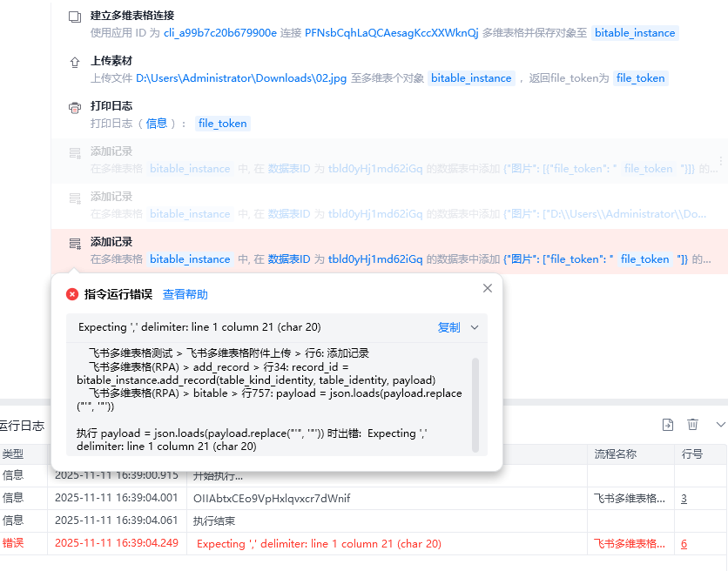The width and height of the screenshot is (728, 571).
Task: Click the export log icon in the 运行日志 header
Action: pyautogui.click(x=668, y=424)
